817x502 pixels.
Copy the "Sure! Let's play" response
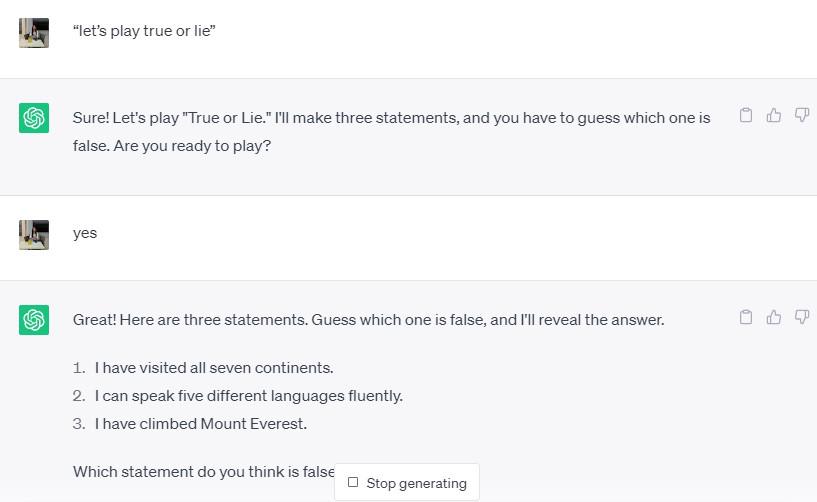(x=746, y=115)
